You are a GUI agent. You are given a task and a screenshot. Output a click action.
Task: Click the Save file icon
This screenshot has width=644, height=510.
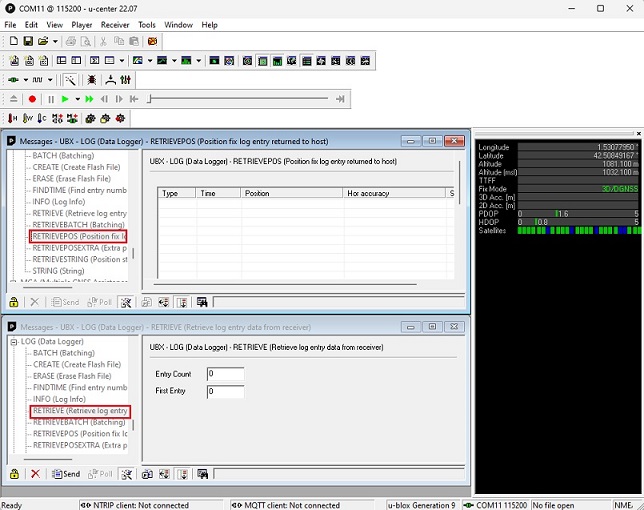tap(27, 41)
